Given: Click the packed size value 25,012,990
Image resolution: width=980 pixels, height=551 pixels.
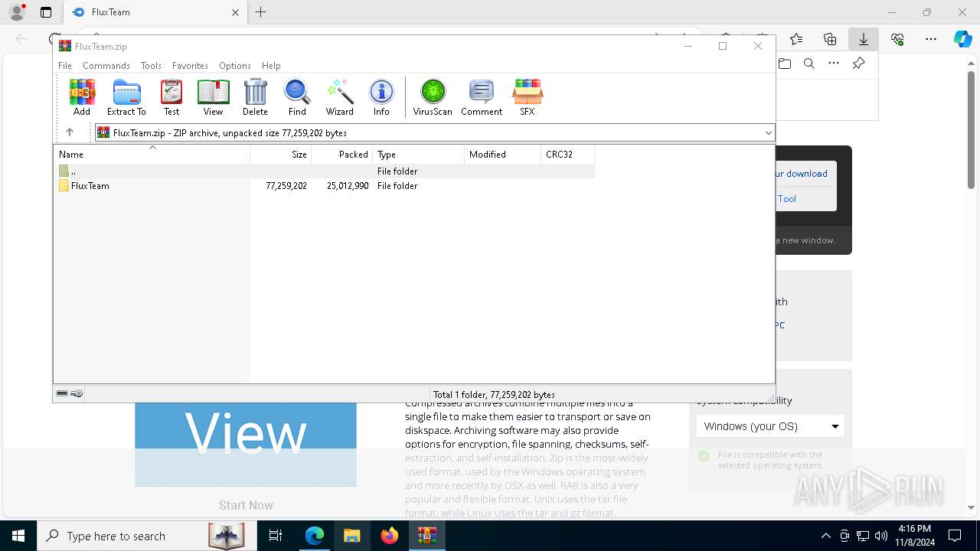Looking at the screenshot, I should (348, 186).
